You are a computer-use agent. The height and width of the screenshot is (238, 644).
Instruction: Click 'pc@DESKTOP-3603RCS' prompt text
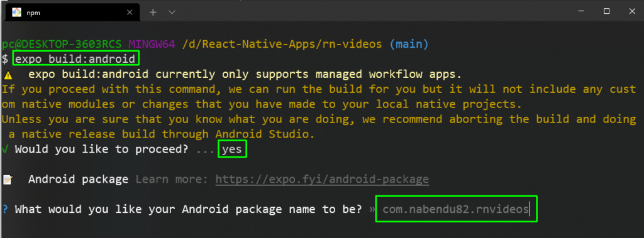[62, 44]
